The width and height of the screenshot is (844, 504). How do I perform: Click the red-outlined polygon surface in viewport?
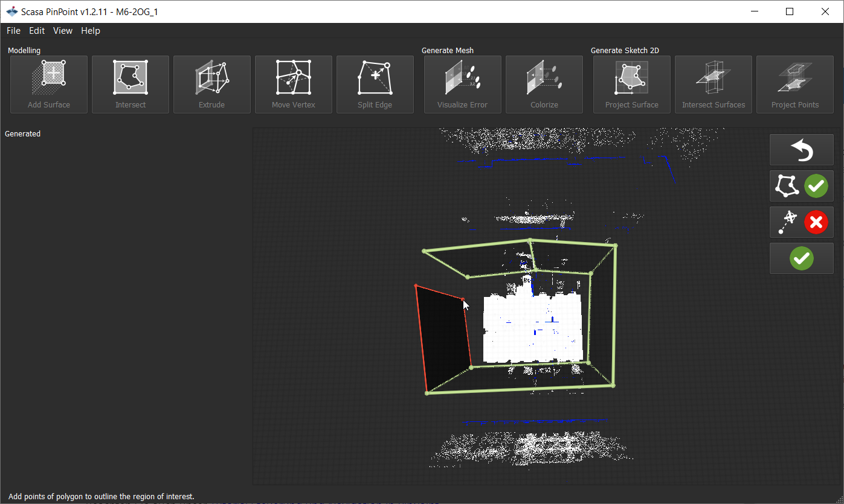click(x=444, y=338)
